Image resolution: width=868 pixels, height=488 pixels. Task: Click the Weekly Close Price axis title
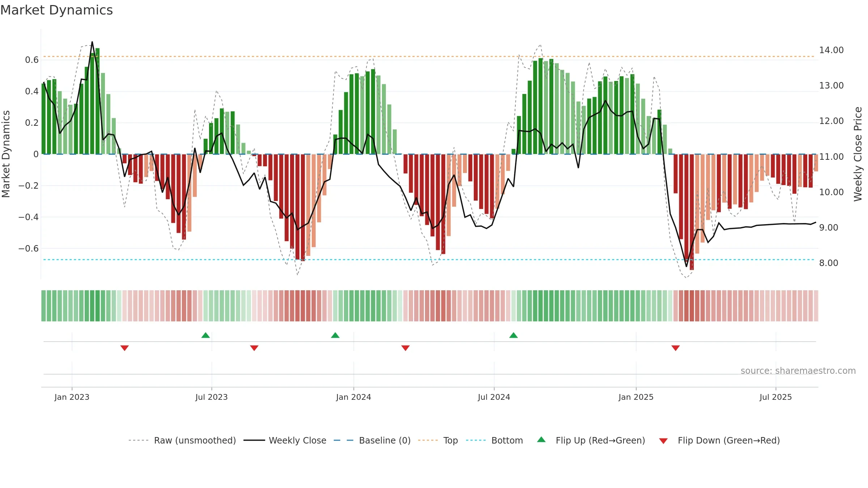click(x=858, y=154)
